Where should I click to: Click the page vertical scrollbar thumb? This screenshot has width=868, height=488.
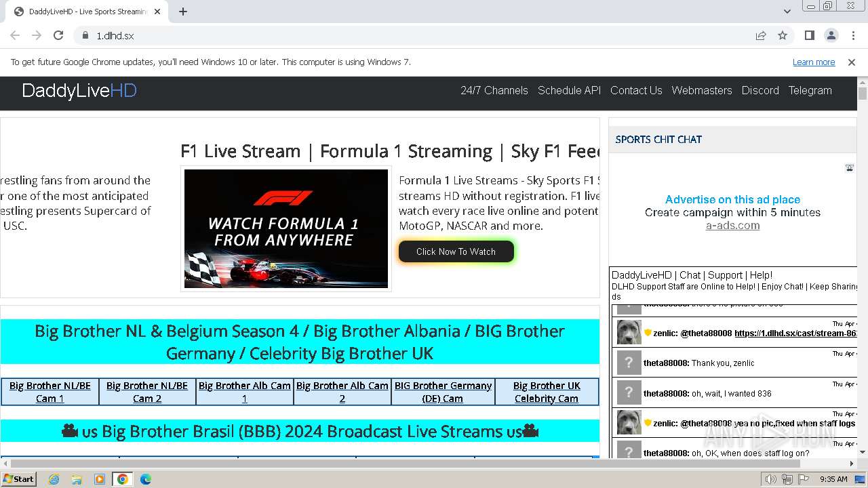[863, 94]
